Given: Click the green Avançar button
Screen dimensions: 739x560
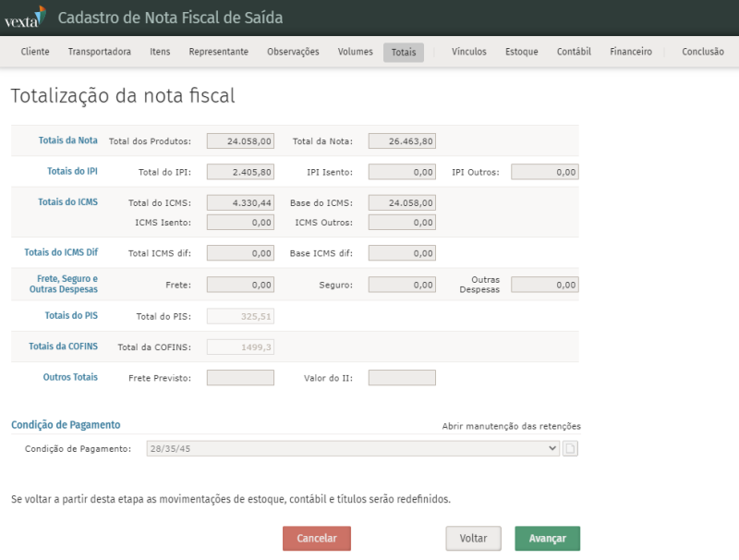Looking at the screenshot, I should (x=547, y=538).
